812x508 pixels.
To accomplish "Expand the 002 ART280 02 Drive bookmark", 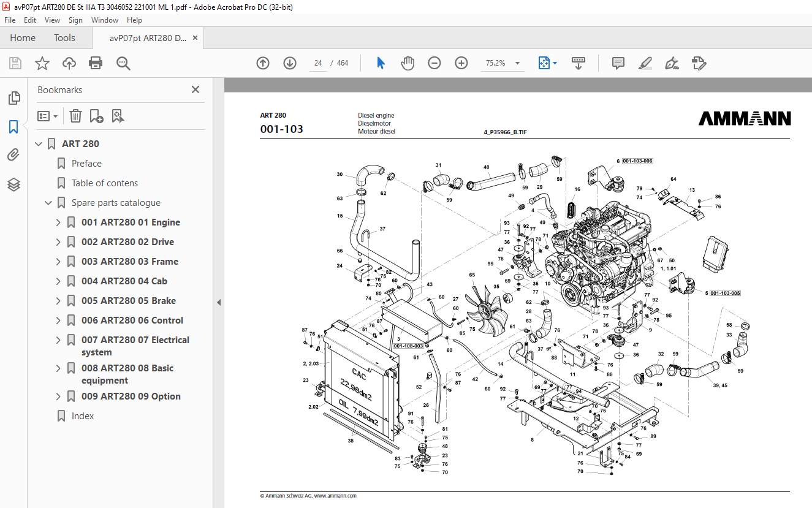I will [58, 242].
